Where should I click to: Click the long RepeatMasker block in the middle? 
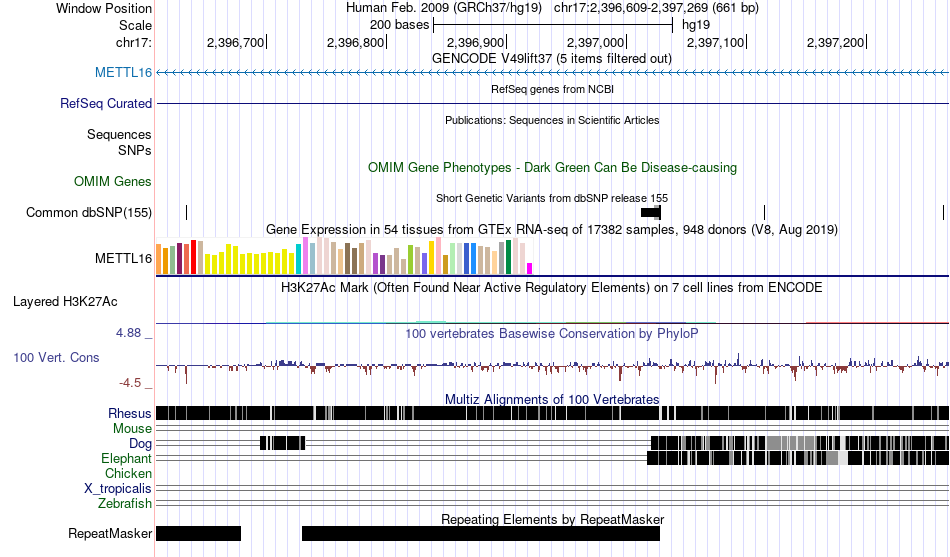pos(481,533)
